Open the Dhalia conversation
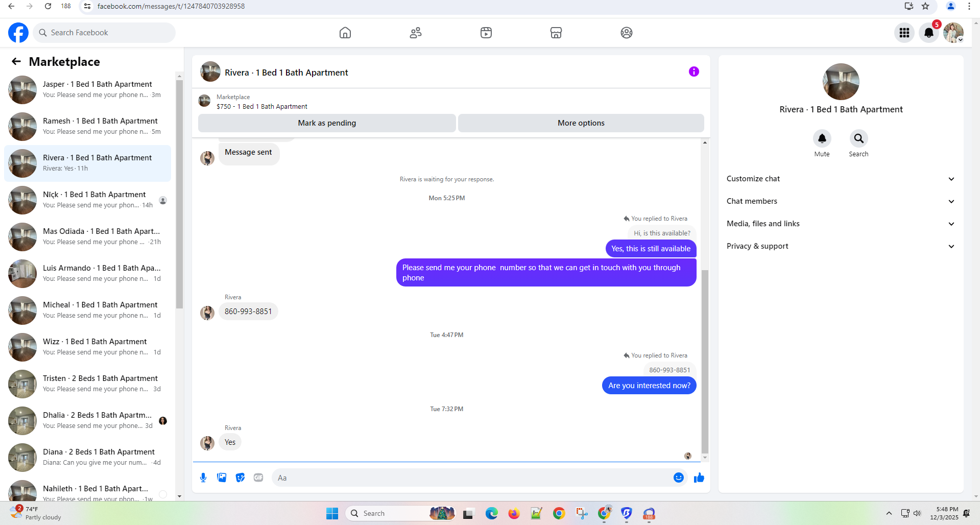This screenshot has height=525, width=980. pos(88,421)
